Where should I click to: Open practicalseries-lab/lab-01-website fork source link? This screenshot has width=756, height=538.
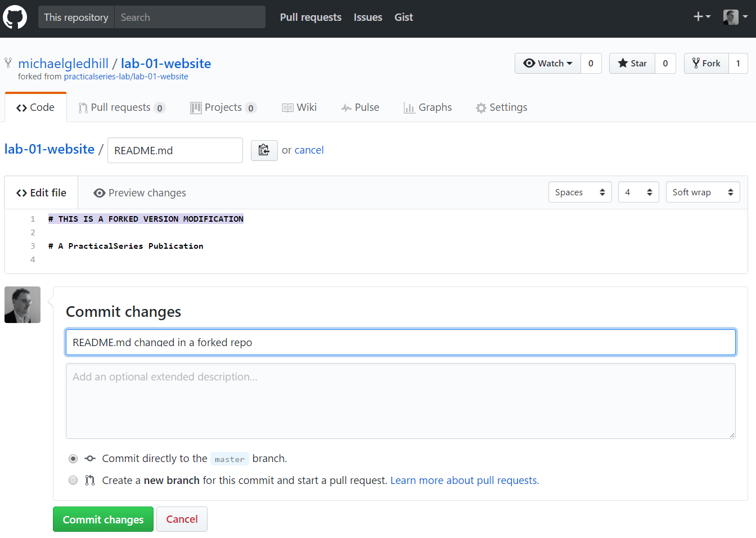tap(126, 77)
